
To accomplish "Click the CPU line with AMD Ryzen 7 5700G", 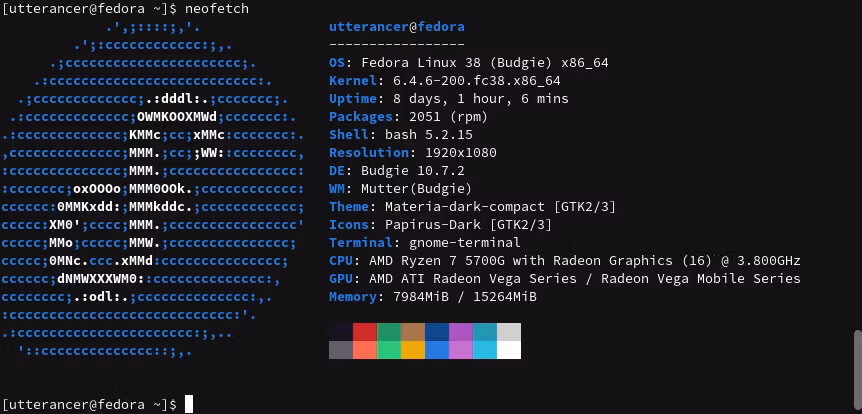I will [x=564, y=260].
